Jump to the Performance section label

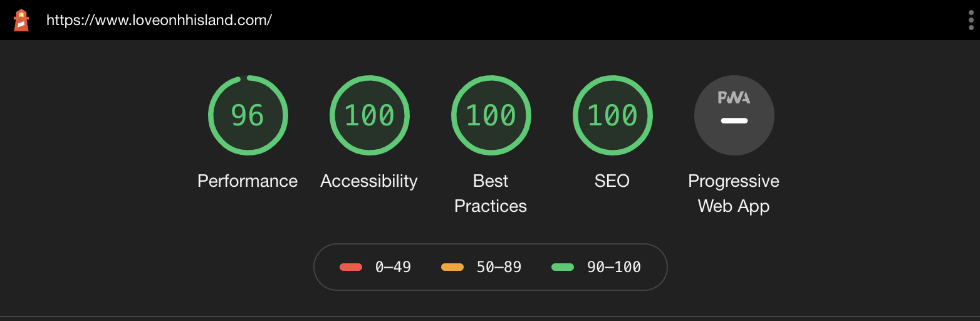248,181
